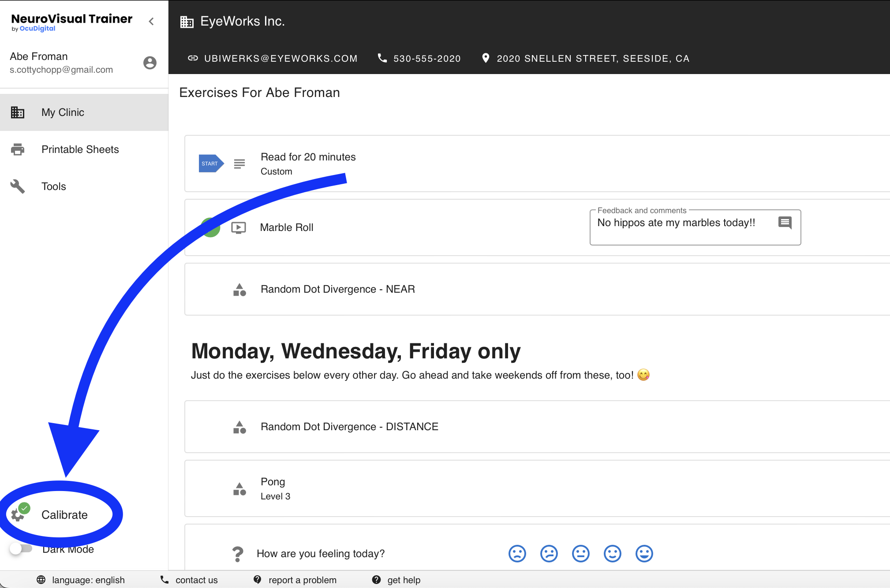Click the START button for Read for 20 minutes
Screen dimensions: 890x588
click(x=211, y=164)
